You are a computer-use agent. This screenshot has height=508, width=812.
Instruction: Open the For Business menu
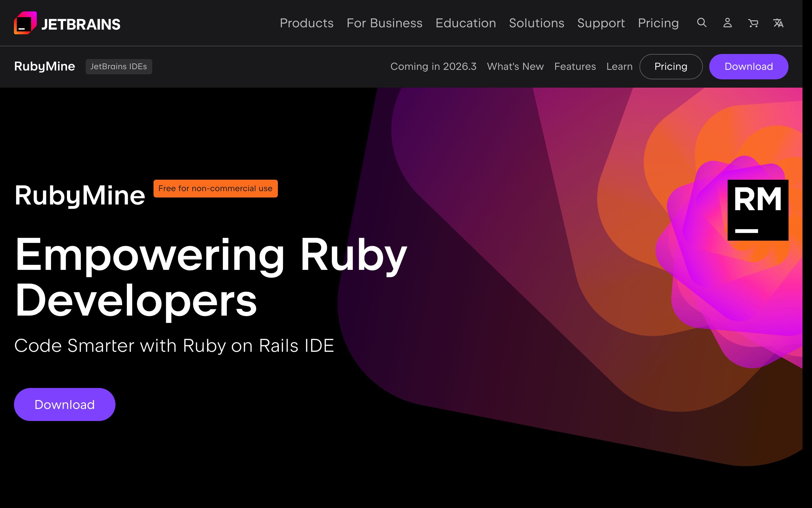(x=384, y=23)
